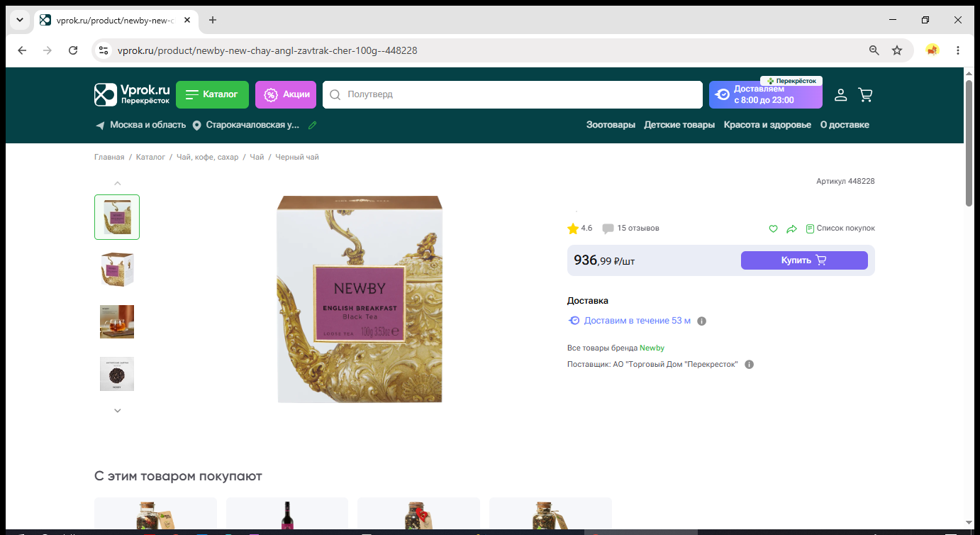The height and width of the screenshot is (535, 980).
Task: Reload the page with the refresh icon
Action: (x=73, y=50)
